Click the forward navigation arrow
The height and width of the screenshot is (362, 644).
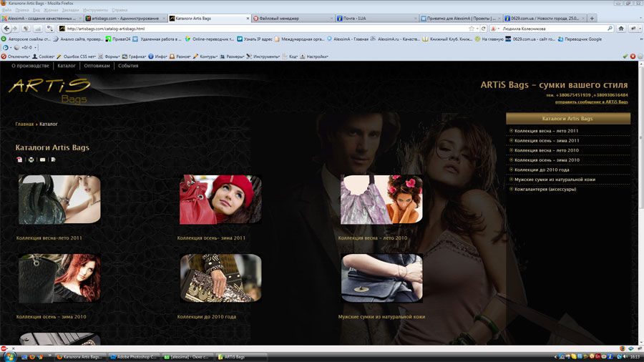coord(15,29)
